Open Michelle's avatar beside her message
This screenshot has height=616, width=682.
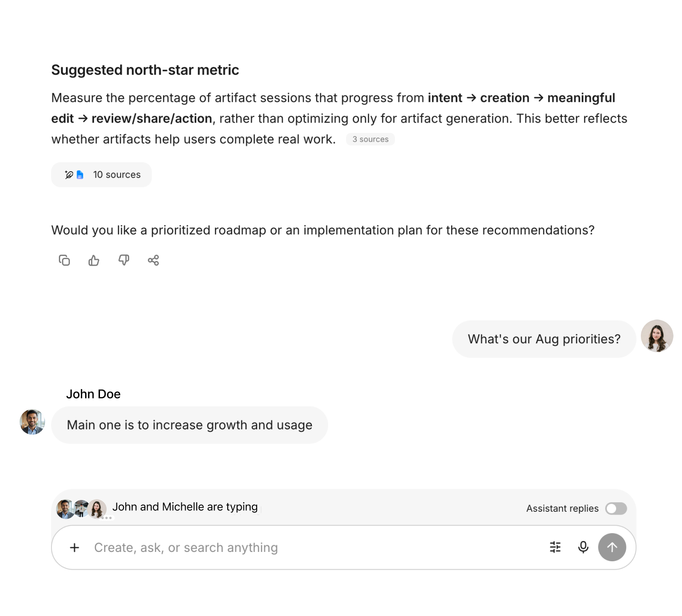click(657, 336)
